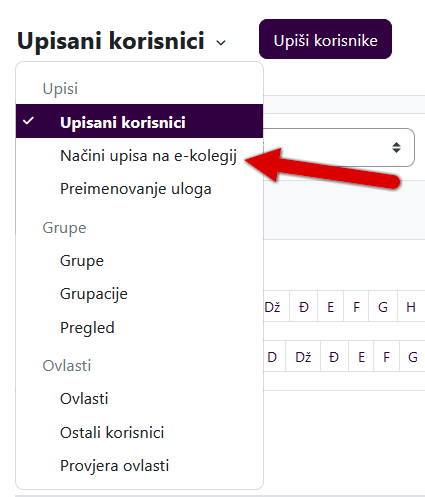Viewport: 425px width, 497px height.
Task: Select Načini upisa na e-kolegij
Action: (x=148, y=156)
